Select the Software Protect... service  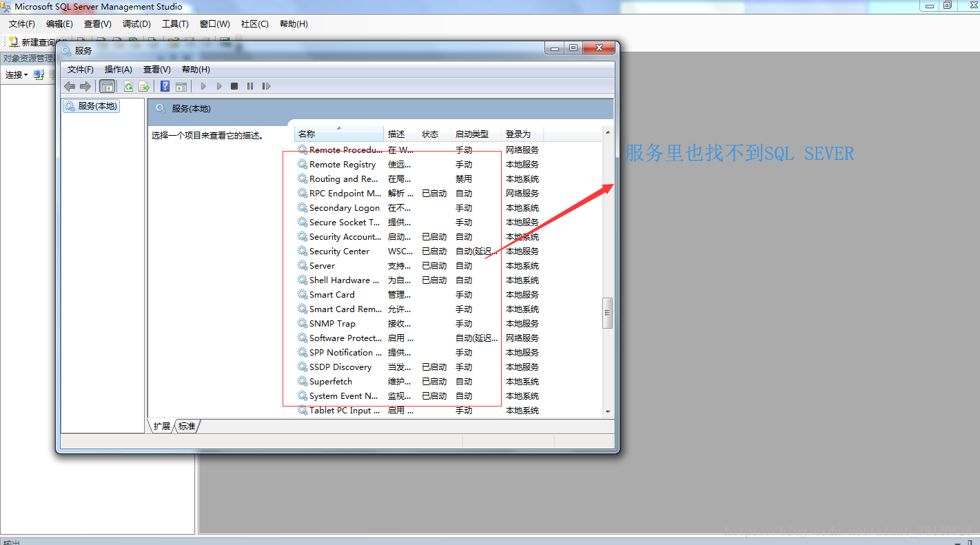coord(345,338)
